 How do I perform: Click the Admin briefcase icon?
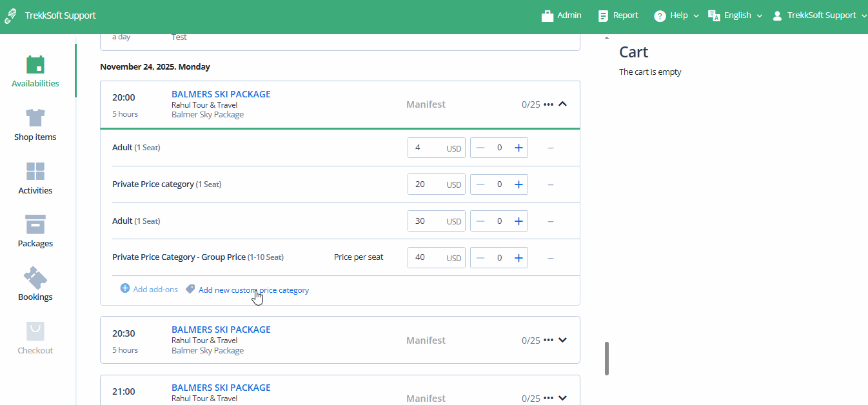click(547, 16)
